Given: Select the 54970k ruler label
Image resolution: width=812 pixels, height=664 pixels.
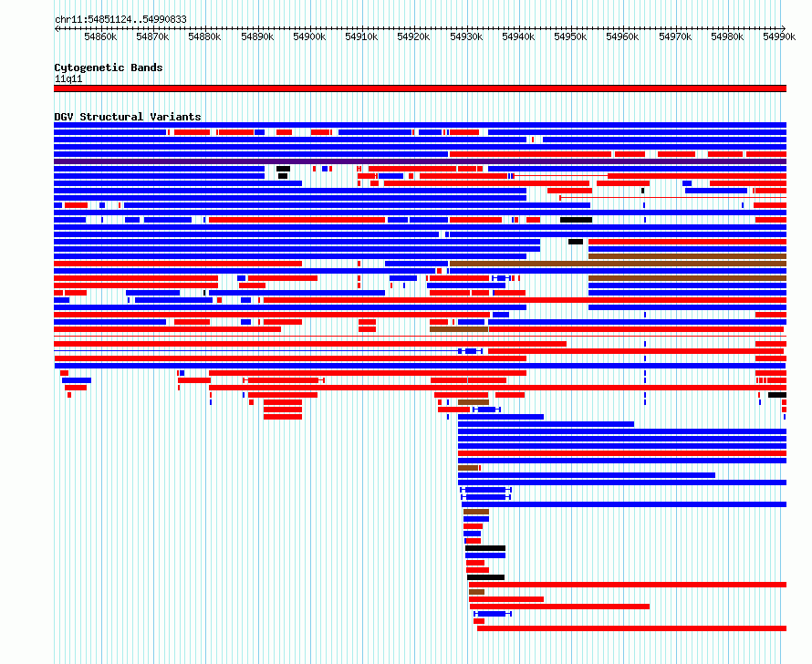Looking at the screenshot, I should pyautogui.click(x=675, y=36).
